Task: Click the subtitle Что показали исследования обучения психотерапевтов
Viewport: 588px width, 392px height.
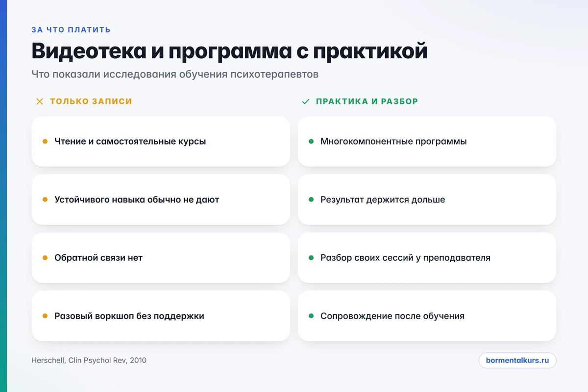Action: [x=175, y=74]
